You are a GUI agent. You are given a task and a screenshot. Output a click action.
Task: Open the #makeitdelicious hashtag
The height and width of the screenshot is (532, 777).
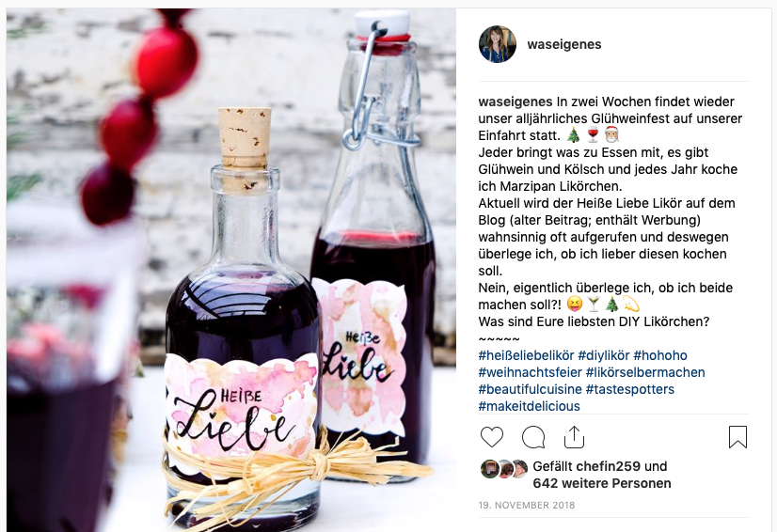(530, 406)
